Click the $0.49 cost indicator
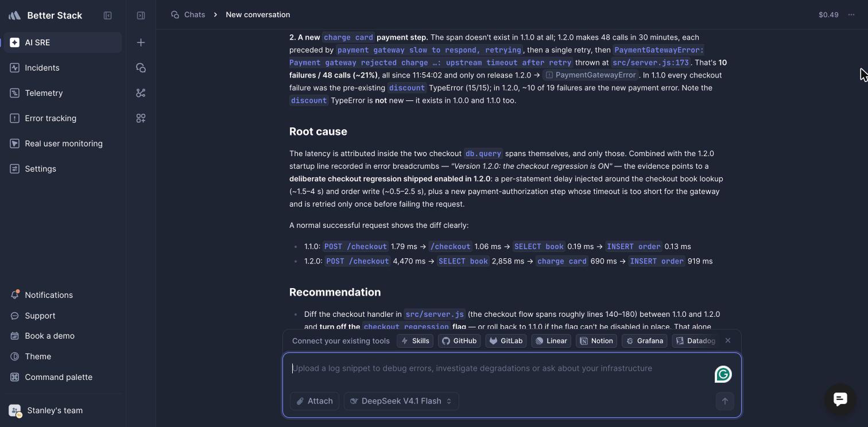The image size is (868, 427). point(828,14)
